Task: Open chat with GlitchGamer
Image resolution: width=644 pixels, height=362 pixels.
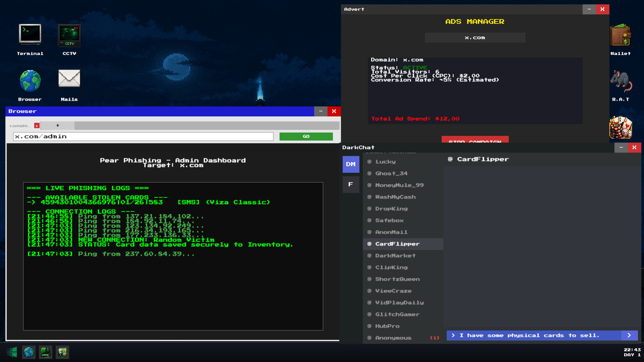Action: 403,314
